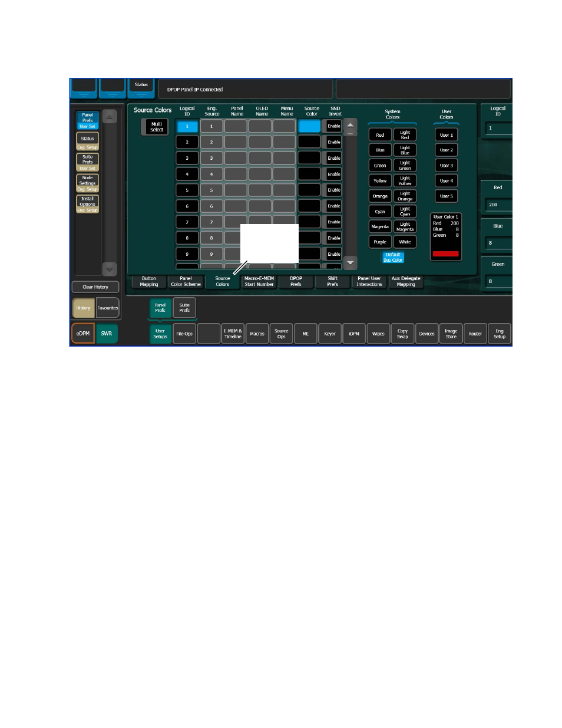
Task: Click source color swatch for row 2
Action: (x=309, y=142)
